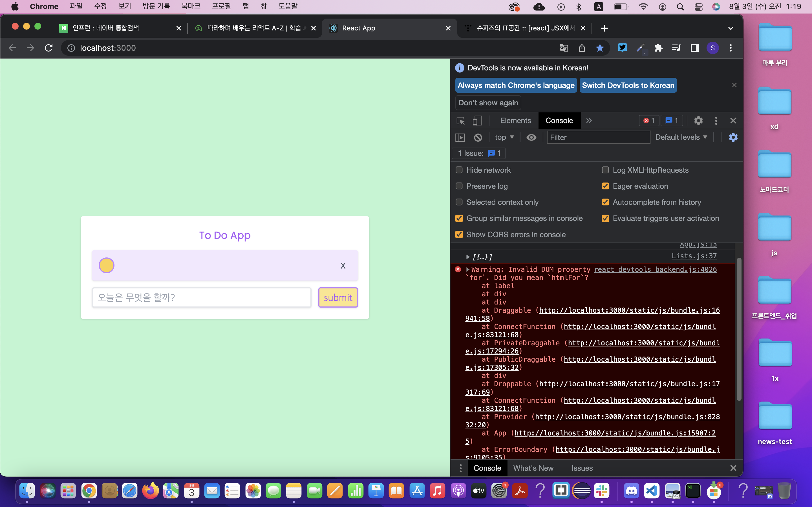This screenshot has height=507, width=812.
Task: Click Switch DevTools to Korean button
Action: (x=628, y=85)
